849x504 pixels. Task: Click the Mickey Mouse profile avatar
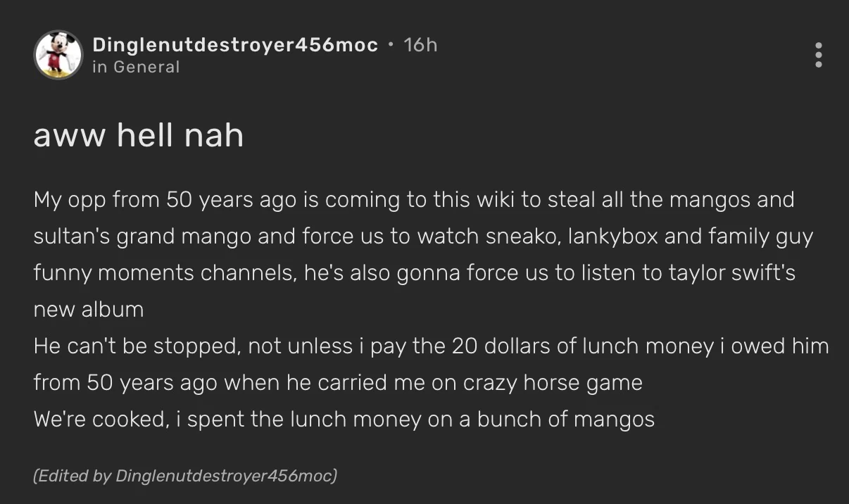pyautogui.click(x=58, y=55)
